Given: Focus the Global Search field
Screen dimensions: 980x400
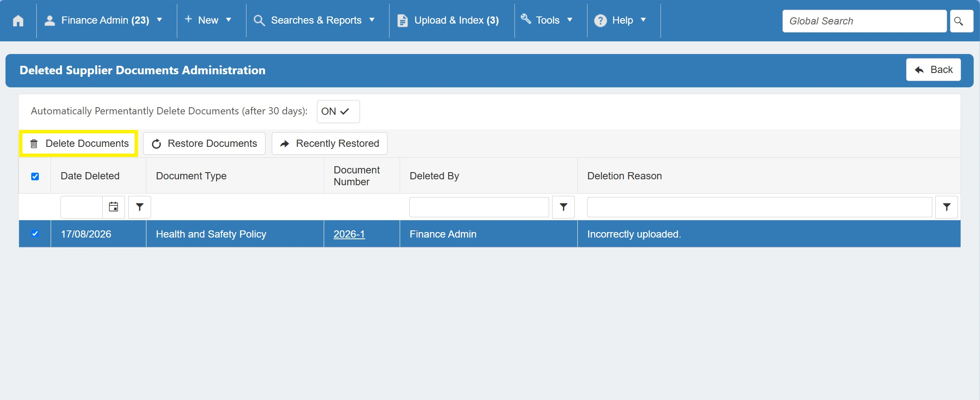Looking at the screenshot, I should pos(864,21).
